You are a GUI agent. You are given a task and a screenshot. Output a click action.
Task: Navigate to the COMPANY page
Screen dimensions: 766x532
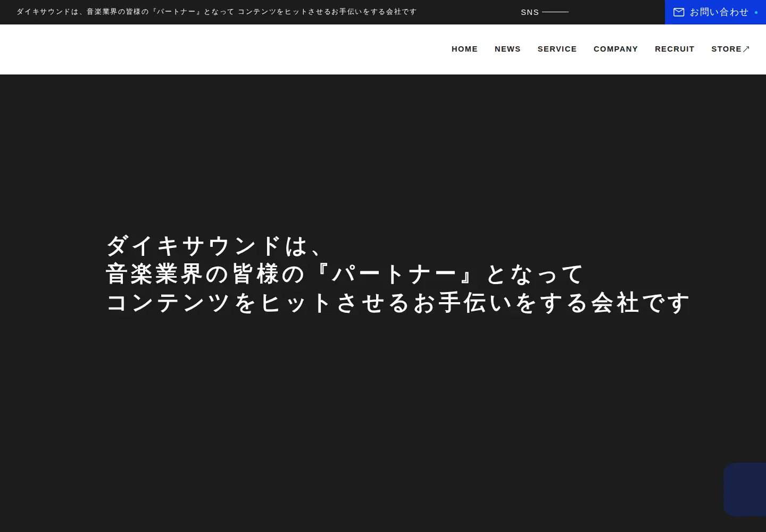[615, 49]
